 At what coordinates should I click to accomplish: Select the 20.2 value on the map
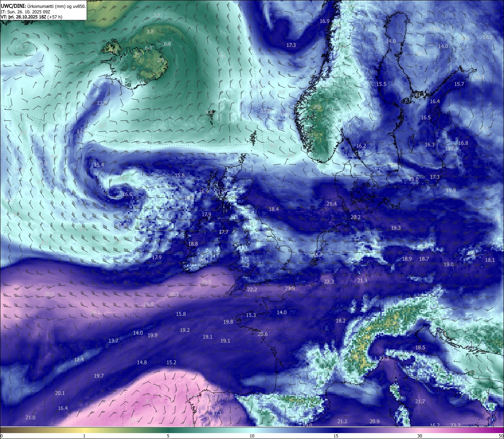[x=356, y=217]
